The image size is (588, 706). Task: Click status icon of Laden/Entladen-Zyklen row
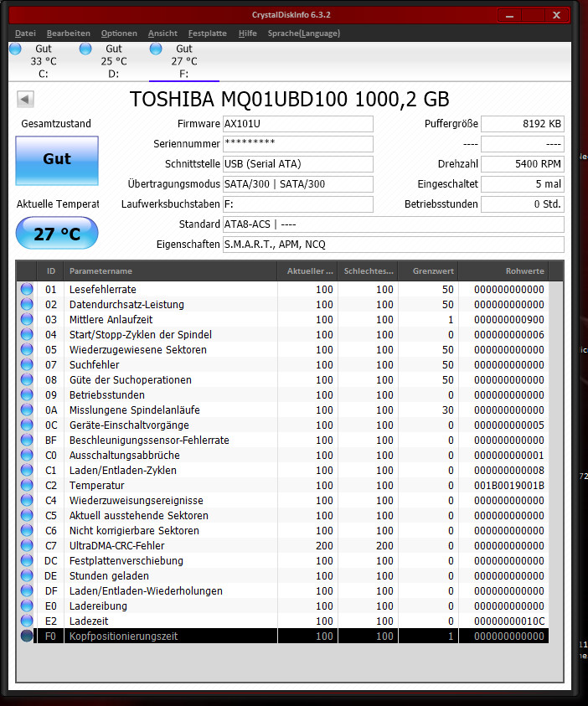(x=27, y=470)
